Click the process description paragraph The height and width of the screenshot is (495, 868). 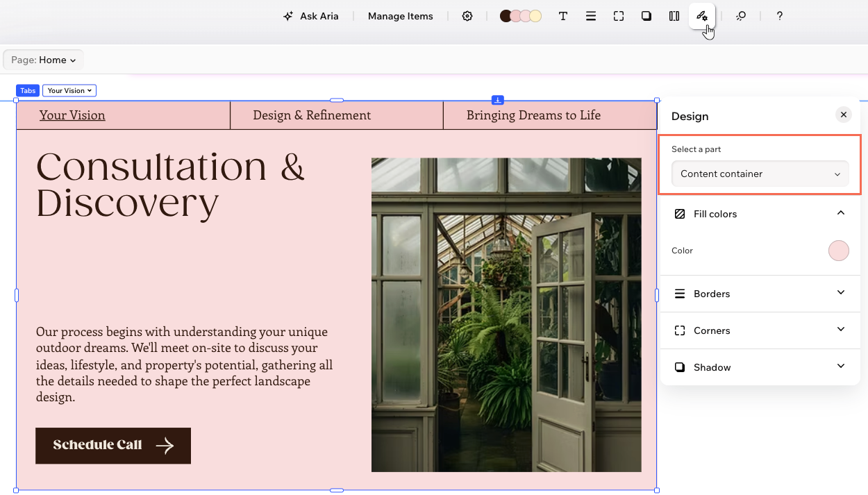click(185, 364)
